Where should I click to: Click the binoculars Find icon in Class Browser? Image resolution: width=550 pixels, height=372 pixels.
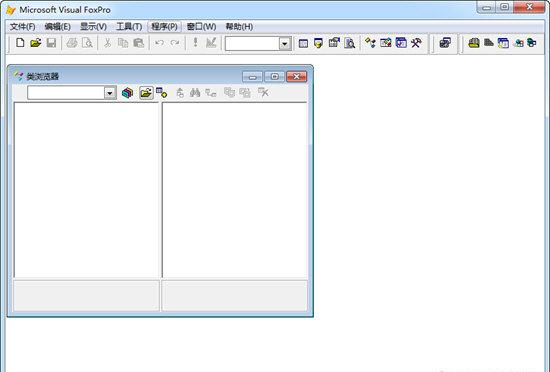pos(195,93)
